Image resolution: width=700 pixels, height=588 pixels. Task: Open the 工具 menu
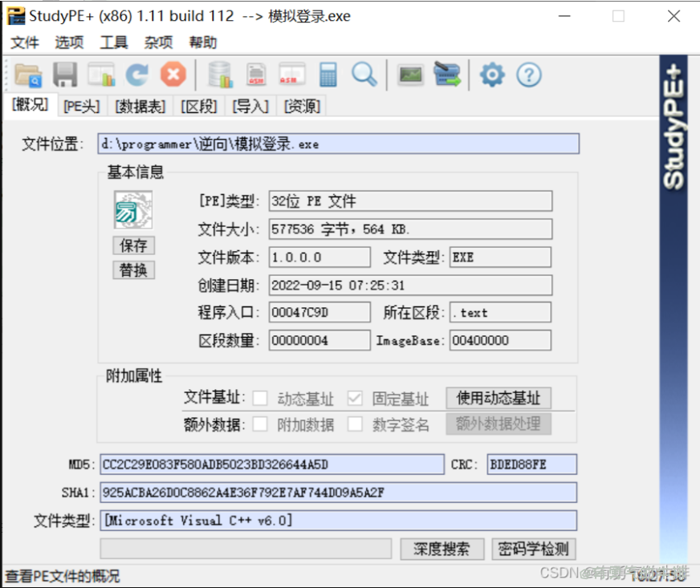pyautogui.click(x=114, y=43)
